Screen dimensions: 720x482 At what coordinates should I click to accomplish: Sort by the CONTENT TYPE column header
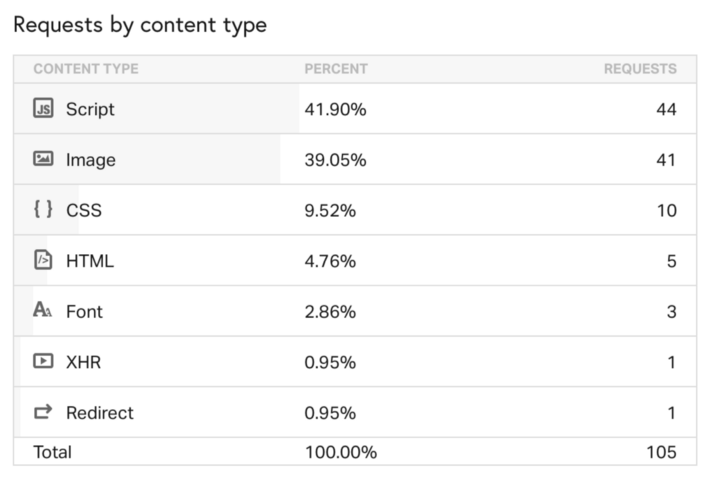[x=86, y=69]
